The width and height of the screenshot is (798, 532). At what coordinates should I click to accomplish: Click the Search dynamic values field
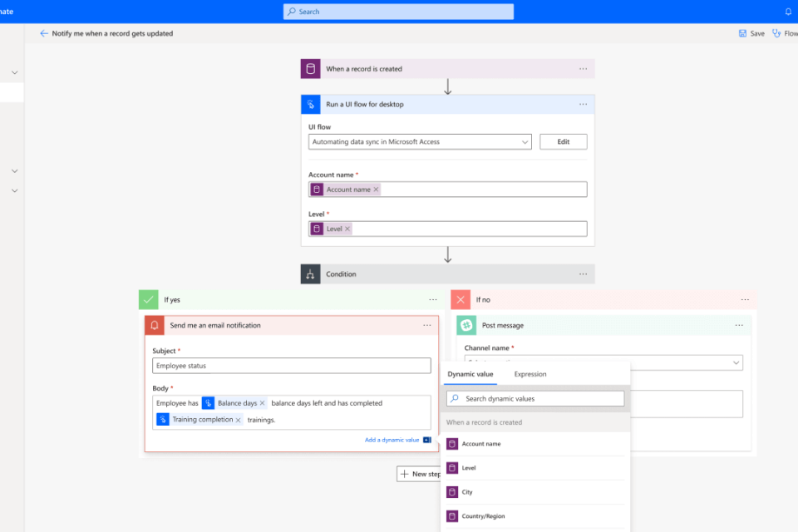point(535,399)
